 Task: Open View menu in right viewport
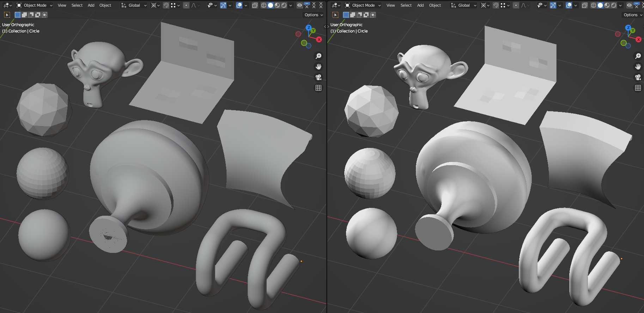[390, 5]
